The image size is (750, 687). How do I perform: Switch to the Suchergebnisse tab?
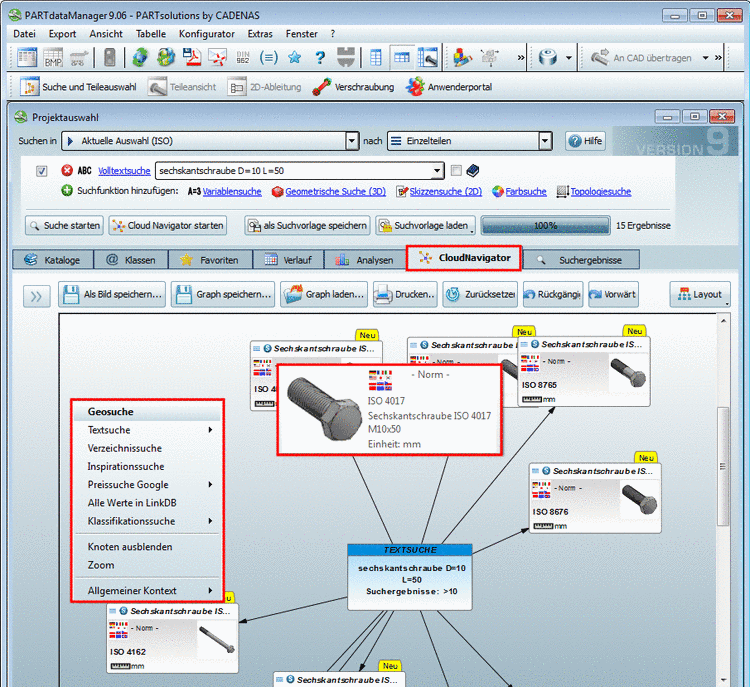582,260
